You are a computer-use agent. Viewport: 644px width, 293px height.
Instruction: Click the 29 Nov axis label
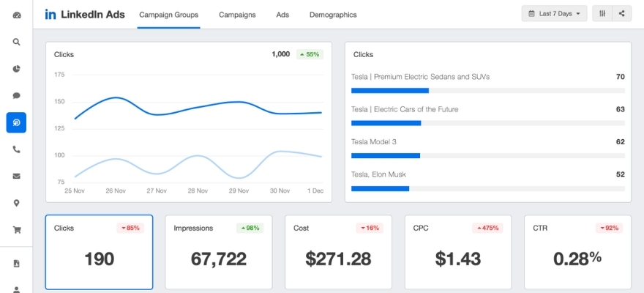click(239, 190)
